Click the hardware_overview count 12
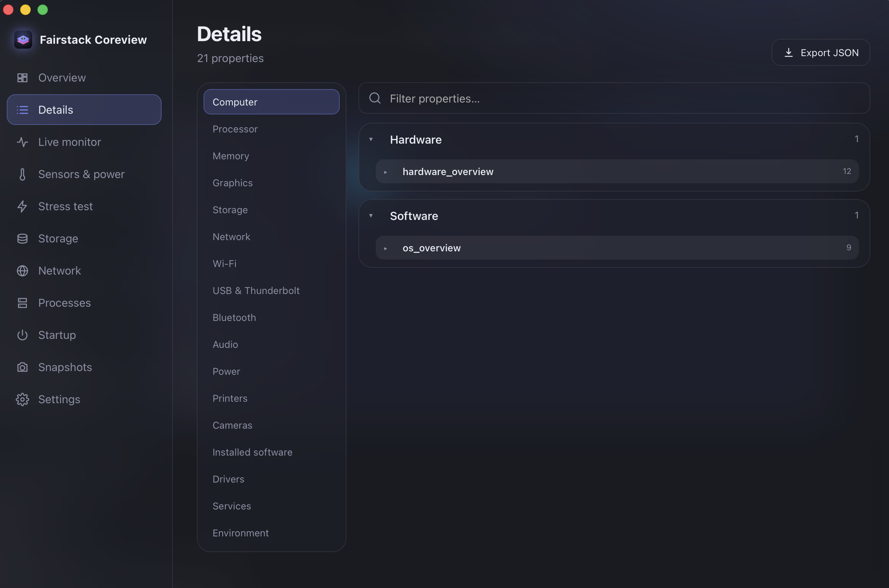The image size is (889, 588). point(847,171)
